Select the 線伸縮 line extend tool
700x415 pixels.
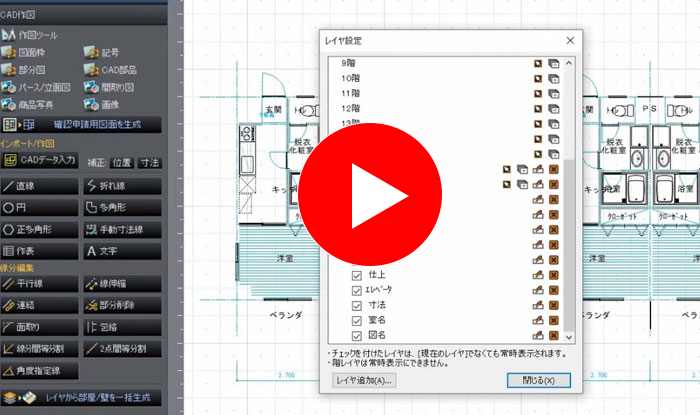click(122, 284)
